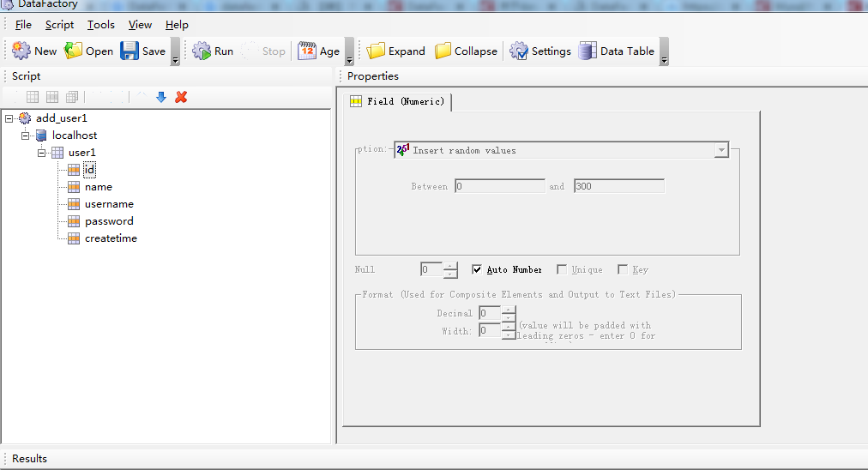This screenshot has width=868, height=470.
Task: Select the username field in tree
Action: point(109,204)
